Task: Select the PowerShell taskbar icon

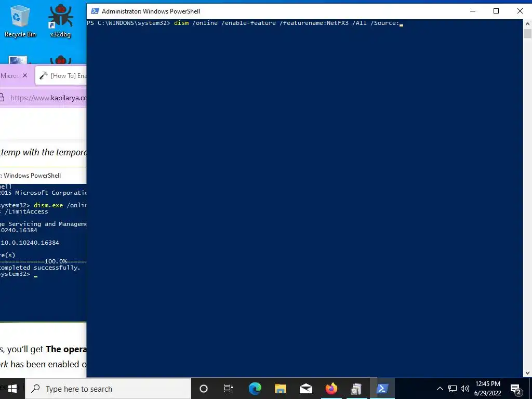Action: (382, 389)
